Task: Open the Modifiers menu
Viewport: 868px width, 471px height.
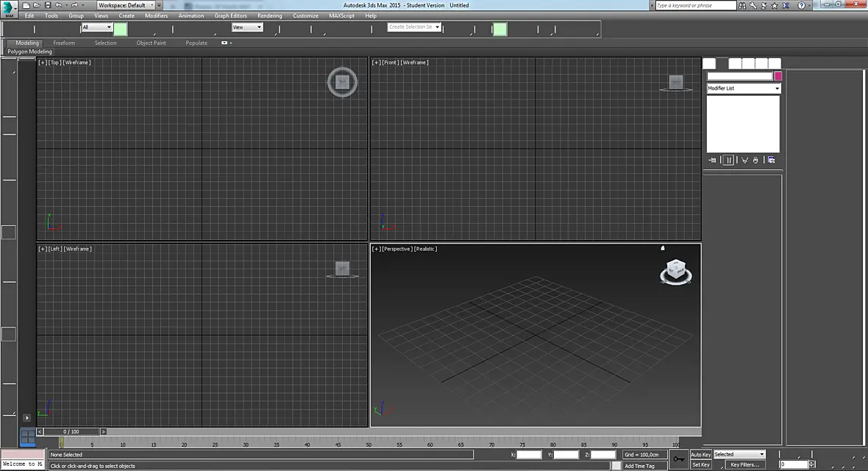Action: [x=156, y=15]
